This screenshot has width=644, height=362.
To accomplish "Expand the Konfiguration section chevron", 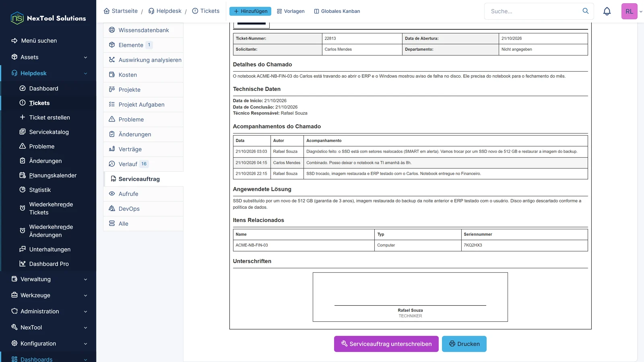I will [x=85, y=344].
